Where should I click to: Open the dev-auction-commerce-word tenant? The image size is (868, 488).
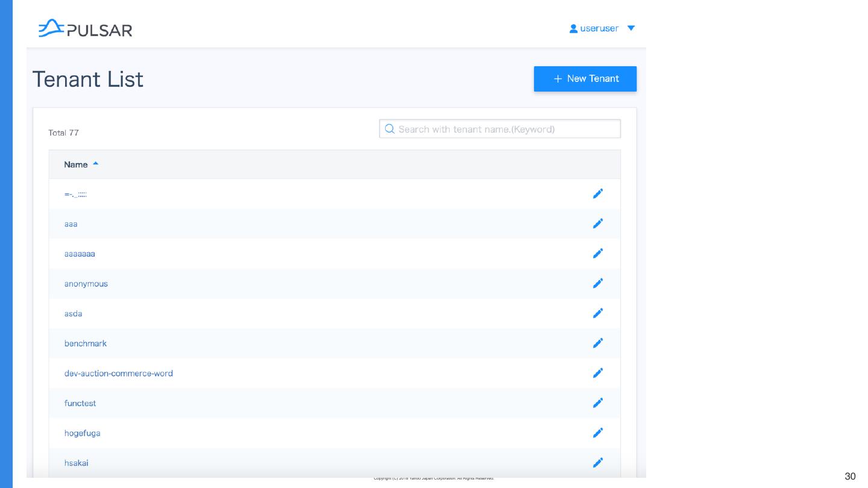point(119,374)
